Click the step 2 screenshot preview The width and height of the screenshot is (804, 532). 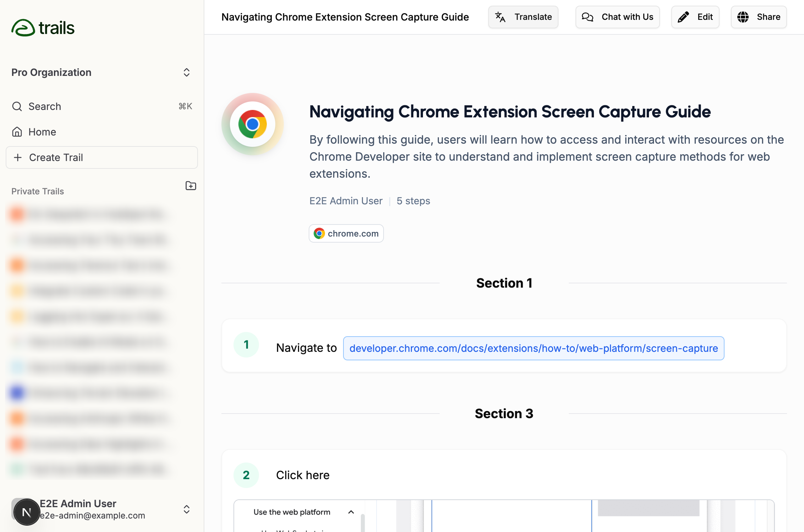(504, 516)
